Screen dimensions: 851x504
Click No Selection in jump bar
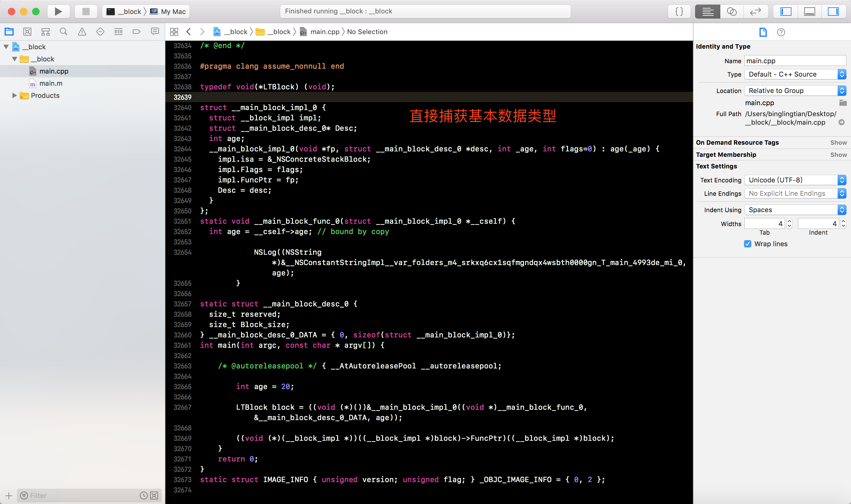(367, 32)
